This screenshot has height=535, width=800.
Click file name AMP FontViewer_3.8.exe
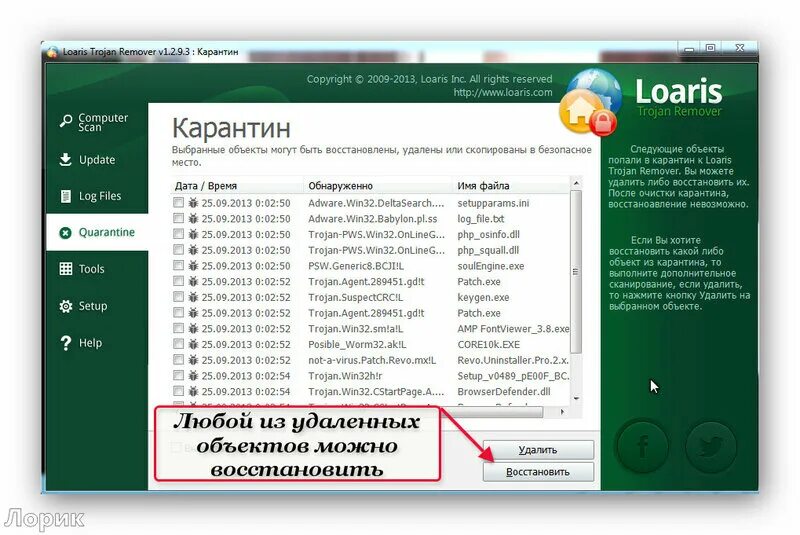click(513, 328)
